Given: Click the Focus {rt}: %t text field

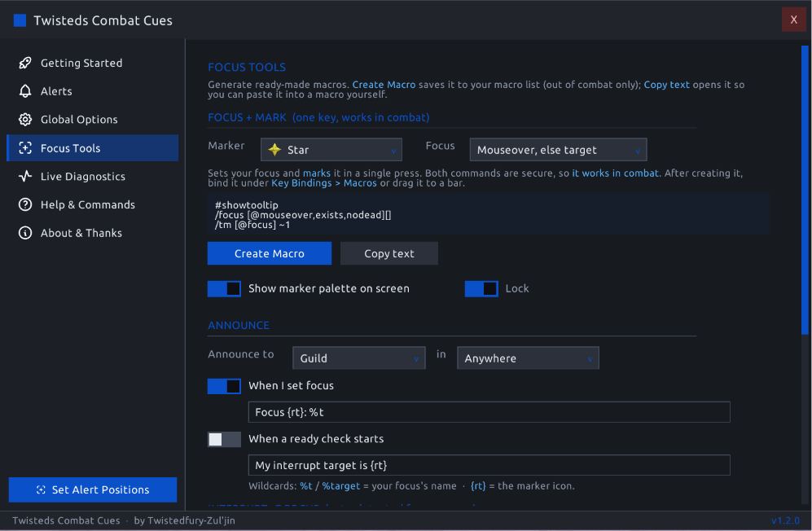Looking at the screenshot, I should pyautogui.click(x=489, y=412).
